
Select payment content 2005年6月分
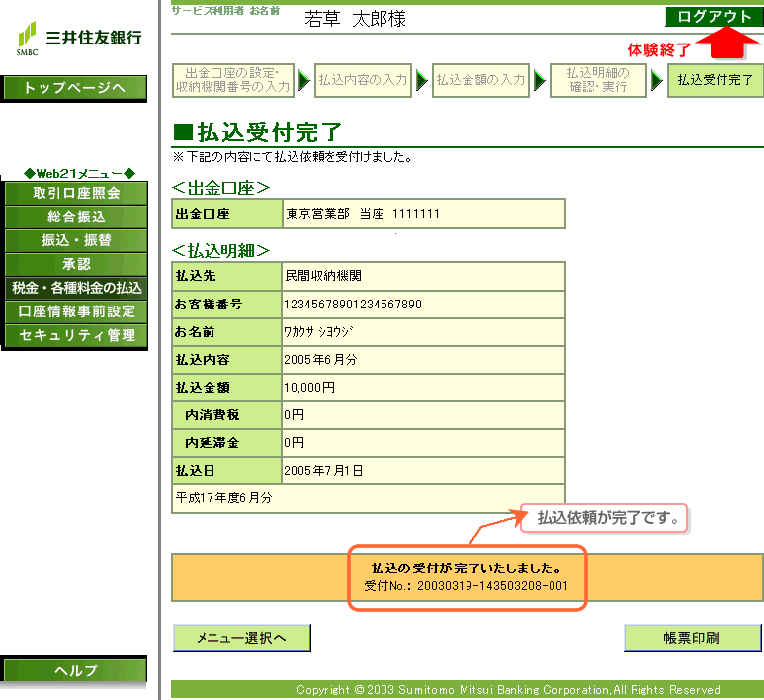(x=320, y=360)
